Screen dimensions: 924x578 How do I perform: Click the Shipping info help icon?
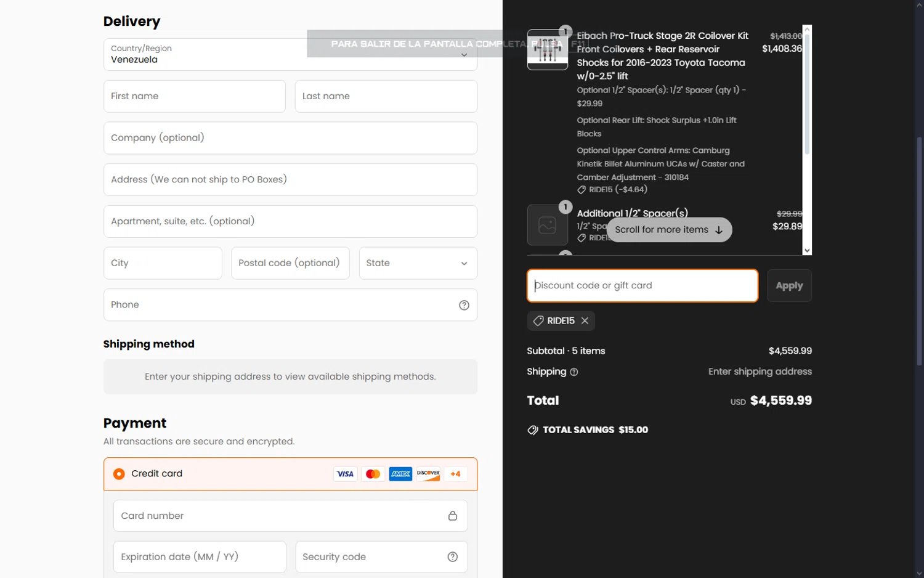point(574,372)
